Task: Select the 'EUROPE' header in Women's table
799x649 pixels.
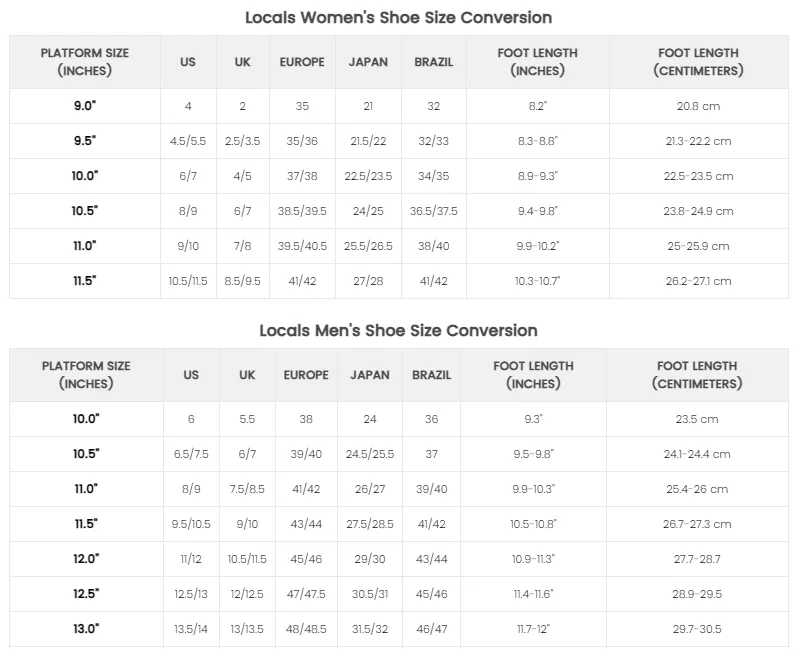Action: (302, 62)
